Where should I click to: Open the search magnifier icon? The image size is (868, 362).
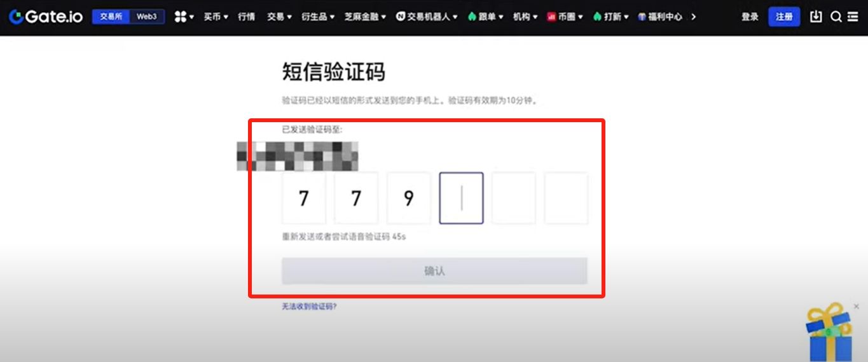point(836,17)
